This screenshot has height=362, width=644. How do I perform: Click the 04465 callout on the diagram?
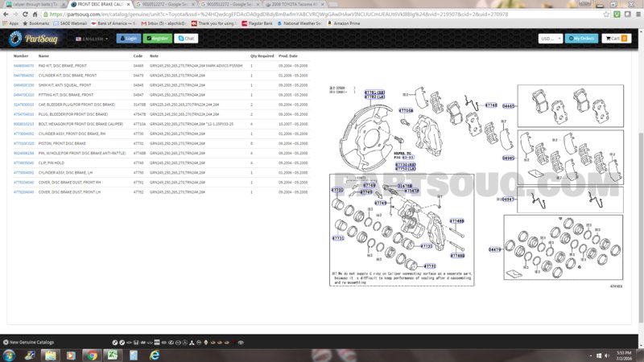point(509,106)
